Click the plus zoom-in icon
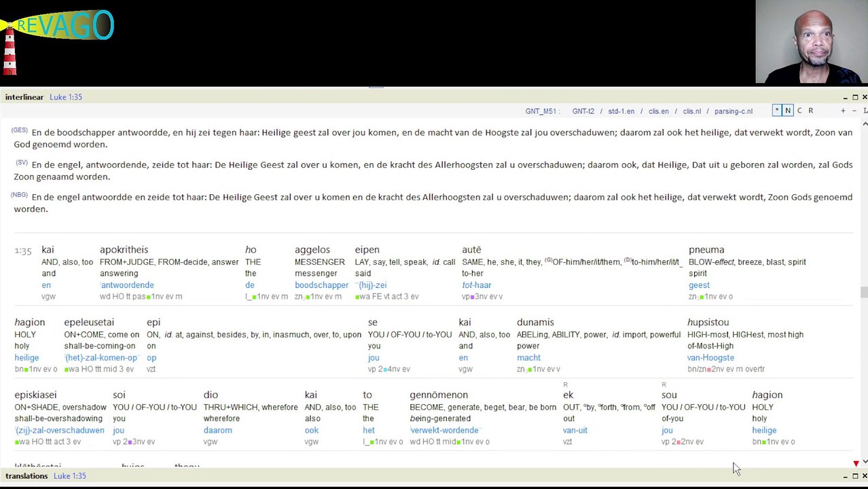The height and width of the screenshot is (489, 868). click(x=843, y=111)
